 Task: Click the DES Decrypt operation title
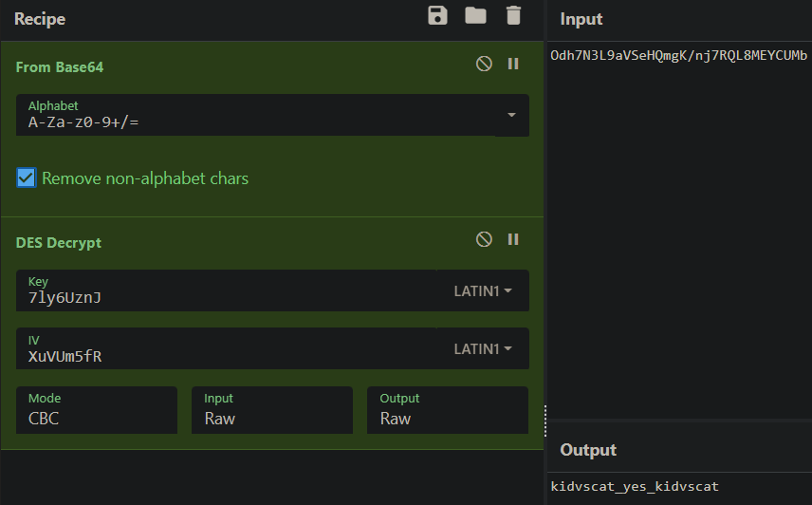click(x=59, y=243)
